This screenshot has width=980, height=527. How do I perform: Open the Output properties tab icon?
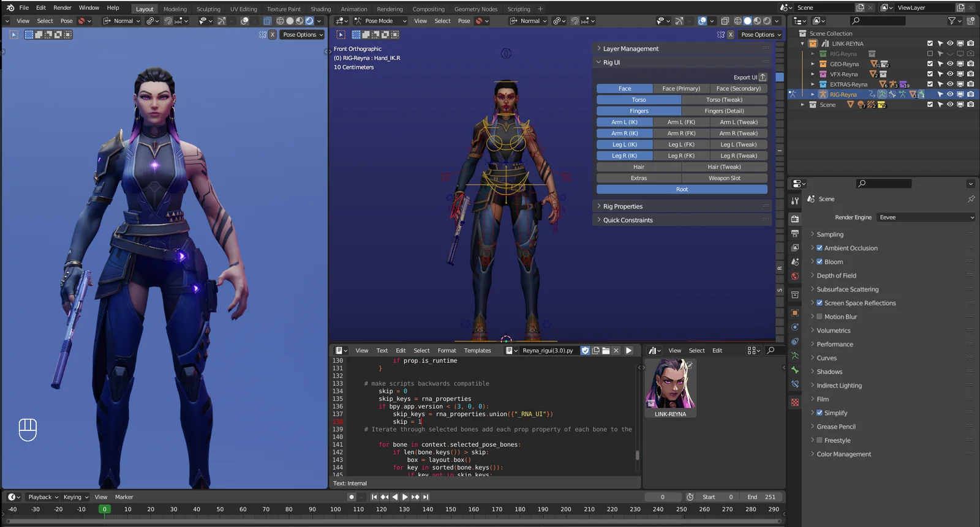coord(795,233)
